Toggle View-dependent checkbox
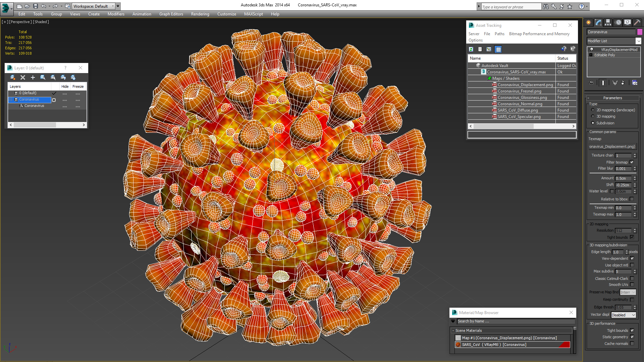644x362 pixels. tap(632, 258)
